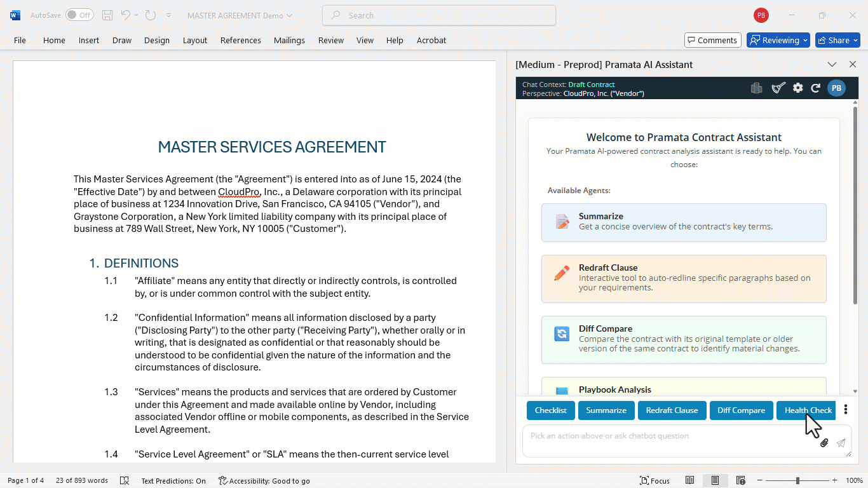Click Text Predictions: On in status bar
Screen dimensions: 868x488
click(173, 480)
